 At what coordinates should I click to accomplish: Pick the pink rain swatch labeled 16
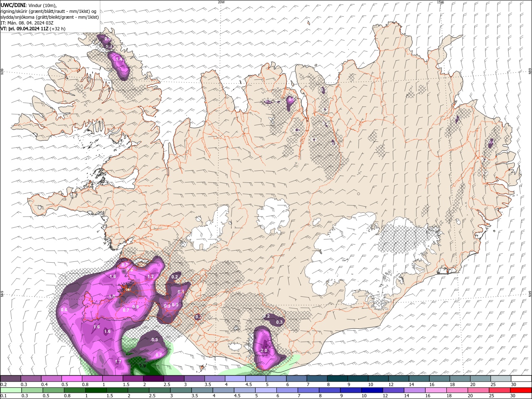(437, 390)
